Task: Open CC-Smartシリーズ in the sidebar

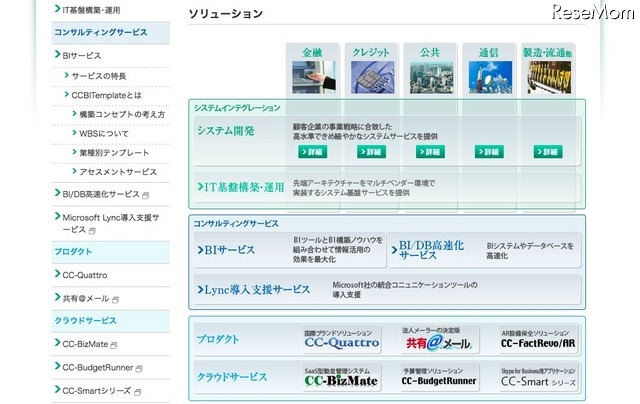Action: tap(96, 391)
